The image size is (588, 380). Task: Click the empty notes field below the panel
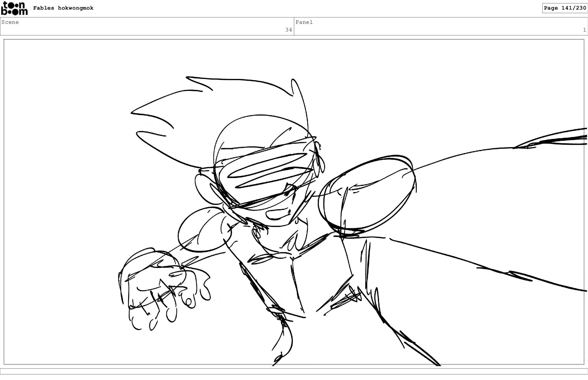(294, 371)
